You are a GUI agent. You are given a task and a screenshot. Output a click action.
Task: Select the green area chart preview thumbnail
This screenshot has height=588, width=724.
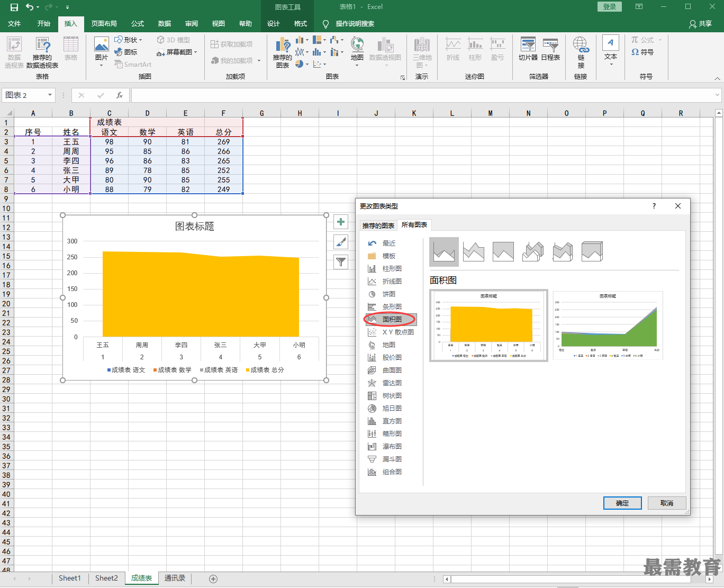pos(608,325)
